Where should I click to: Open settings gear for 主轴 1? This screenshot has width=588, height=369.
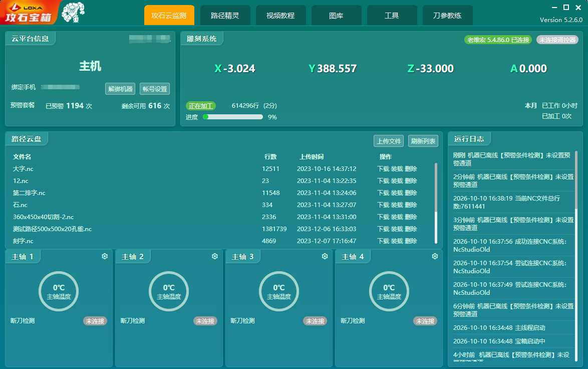(x=105, y=256)
